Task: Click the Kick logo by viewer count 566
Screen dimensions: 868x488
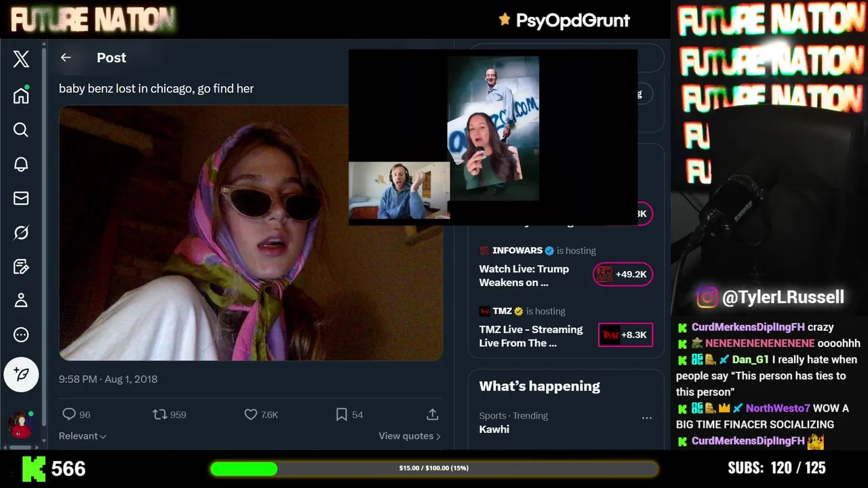Action: [x=33, y=468]
